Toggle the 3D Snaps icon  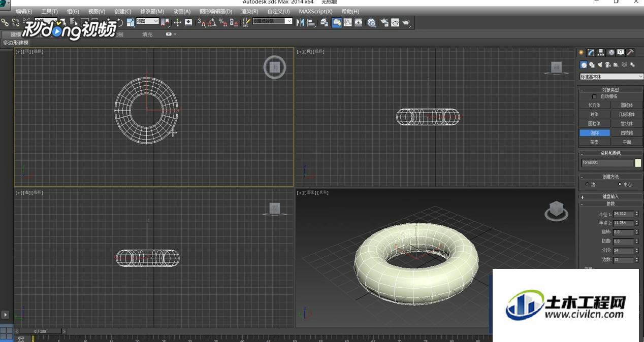(202, 22)
